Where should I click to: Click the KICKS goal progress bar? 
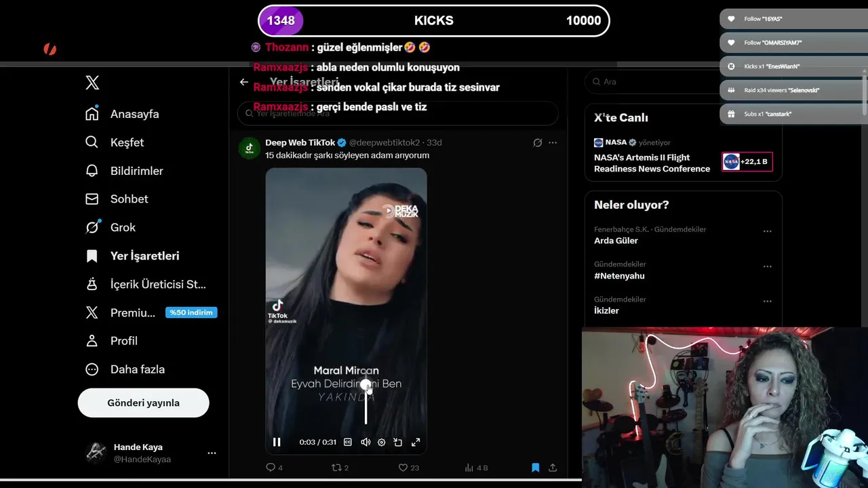[434, 20]
